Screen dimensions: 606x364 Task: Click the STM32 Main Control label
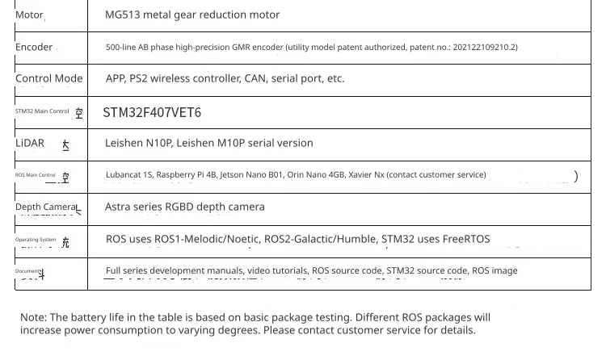click(x=42, y=111)
